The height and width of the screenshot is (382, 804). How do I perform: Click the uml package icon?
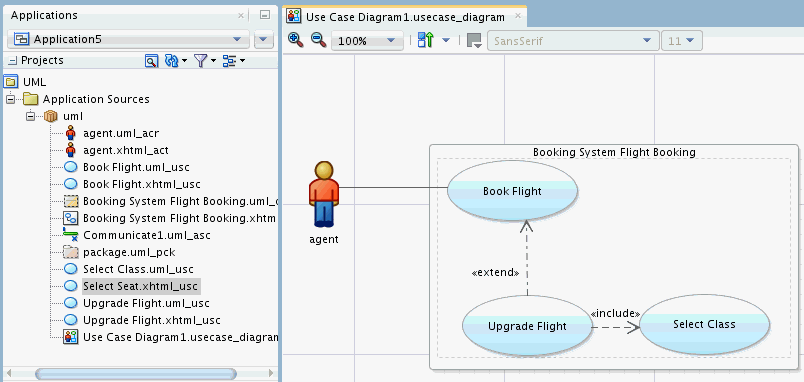51,116
